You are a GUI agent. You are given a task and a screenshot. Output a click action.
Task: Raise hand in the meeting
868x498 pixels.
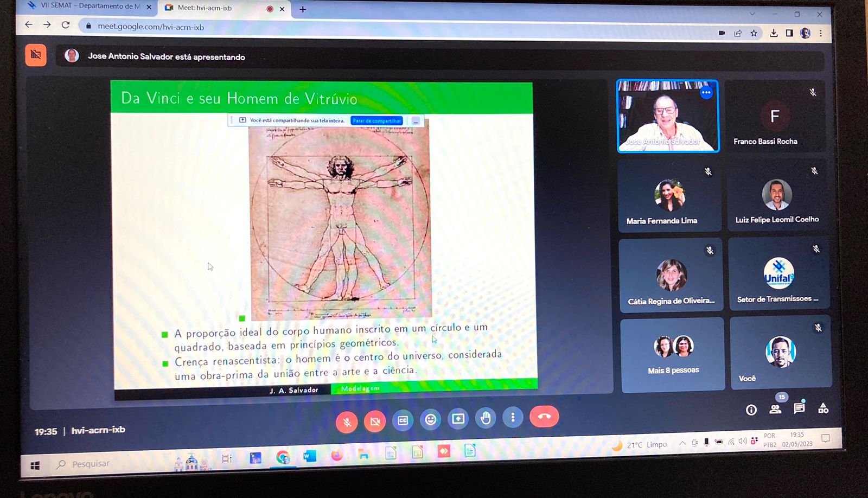click(x=486, y=418)
